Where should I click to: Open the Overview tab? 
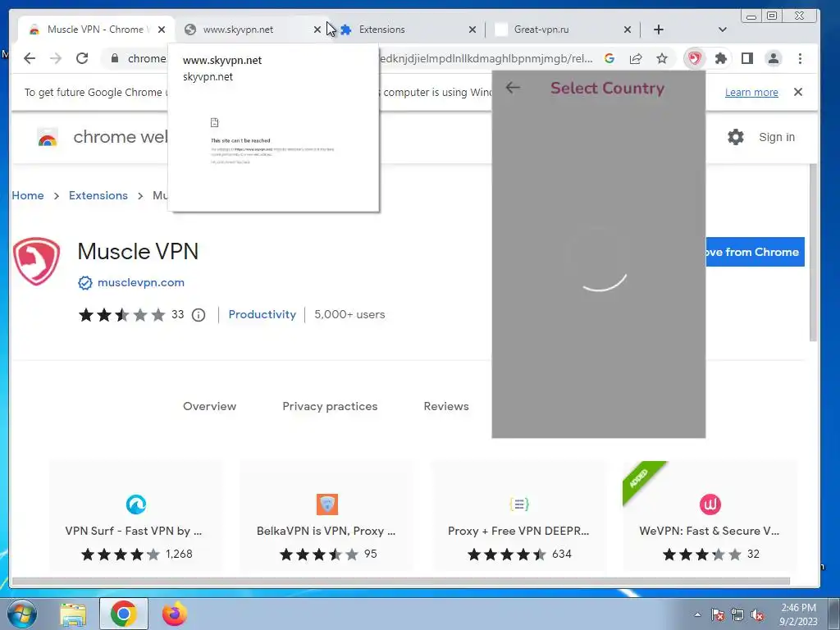209,406
